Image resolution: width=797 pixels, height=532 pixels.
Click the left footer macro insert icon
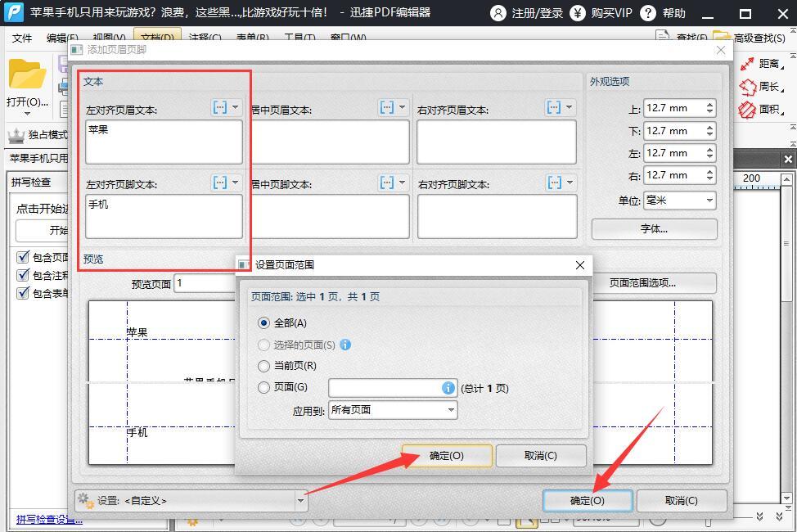point(219,182)
